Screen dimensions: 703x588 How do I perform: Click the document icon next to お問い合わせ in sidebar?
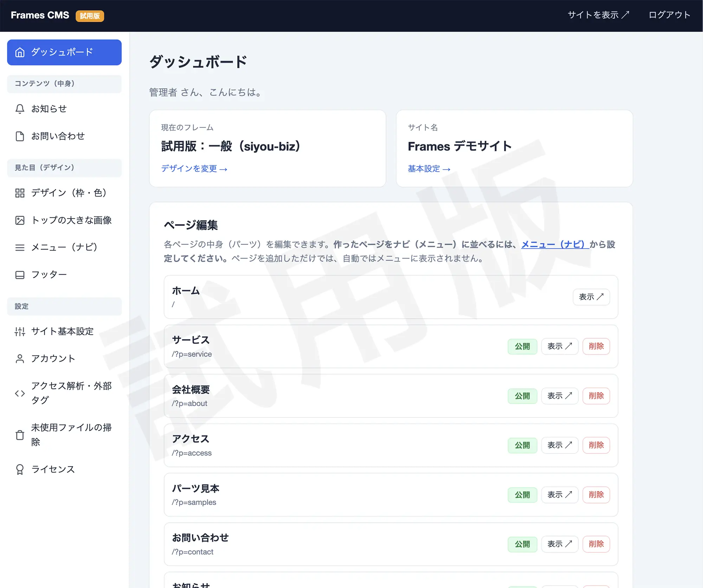pyautogui.click(x=20, y=136)
